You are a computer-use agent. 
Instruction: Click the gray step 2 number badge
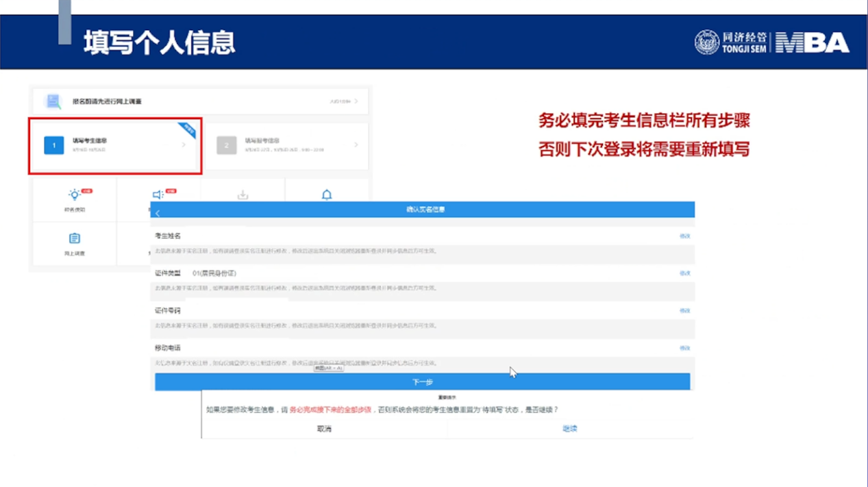coord(227,145)
